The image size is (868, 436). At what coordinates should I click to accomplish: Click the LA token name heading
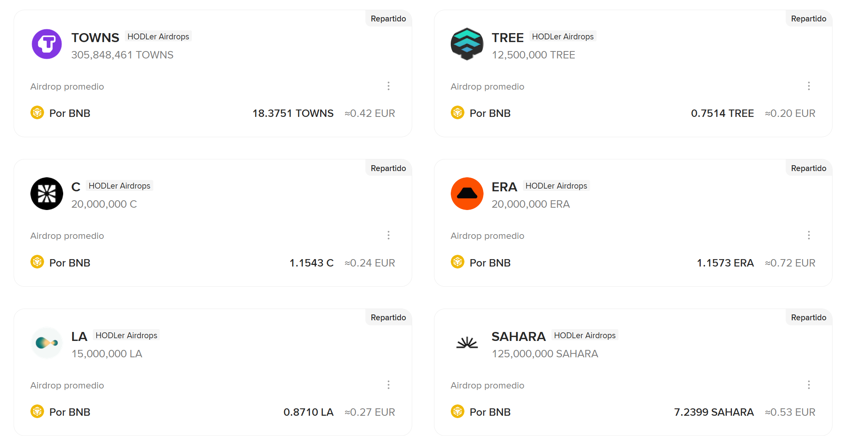click(x=79, y=337)
